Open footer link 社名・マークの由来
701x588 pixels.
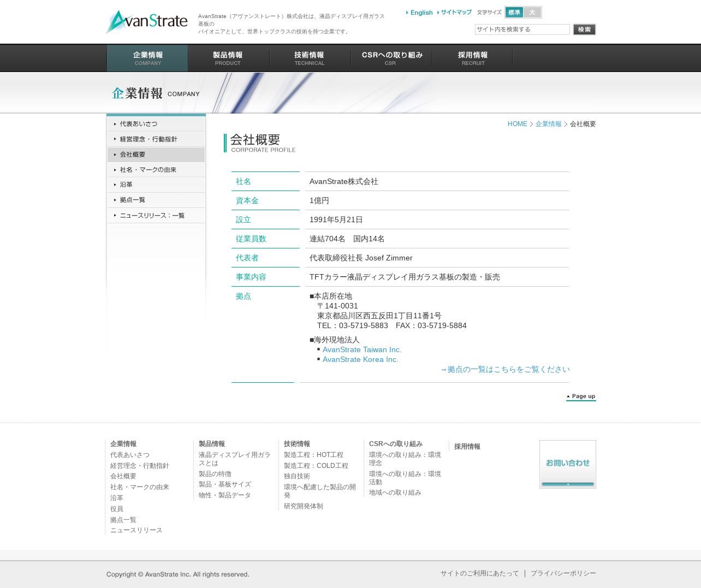tap(140, 487)
